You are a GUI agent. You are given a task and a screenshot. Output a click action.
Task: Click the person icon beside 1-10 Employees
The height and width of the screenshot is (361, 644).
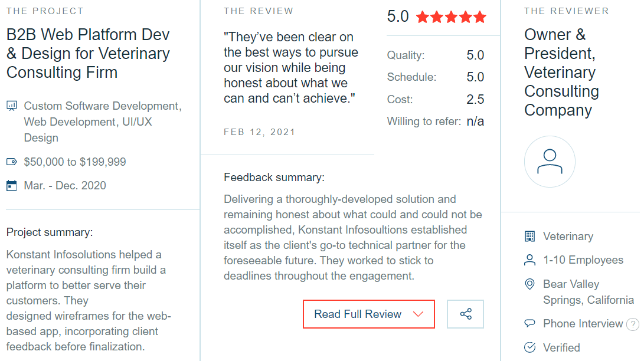click(530, 260)
